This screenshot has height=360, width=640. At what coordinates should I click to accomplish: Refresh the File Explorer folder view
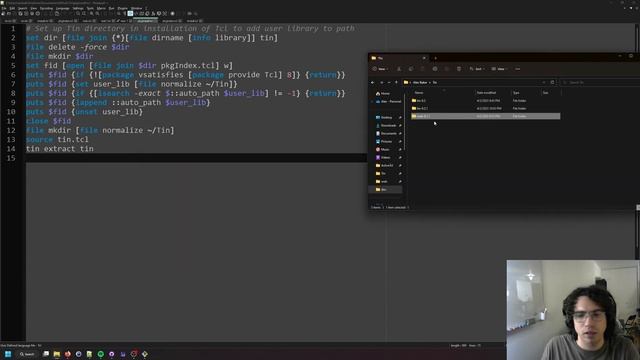point(552,82)
